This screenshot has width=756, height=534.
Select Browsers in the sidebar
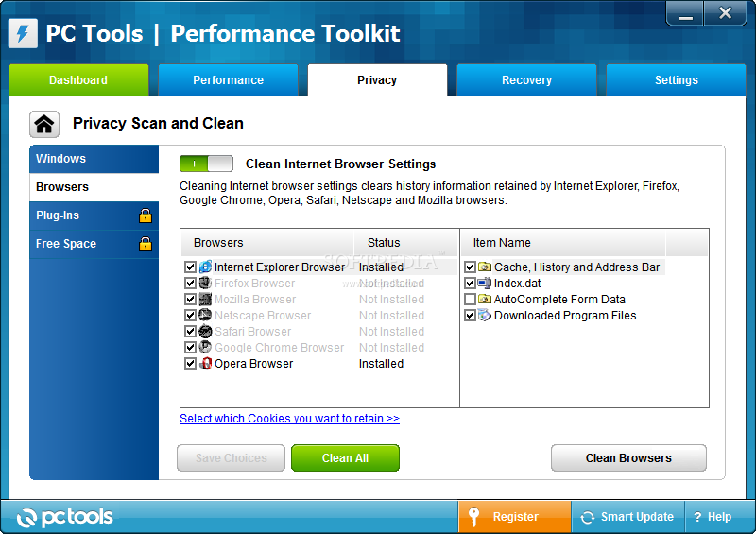click(x=94, y=187)
